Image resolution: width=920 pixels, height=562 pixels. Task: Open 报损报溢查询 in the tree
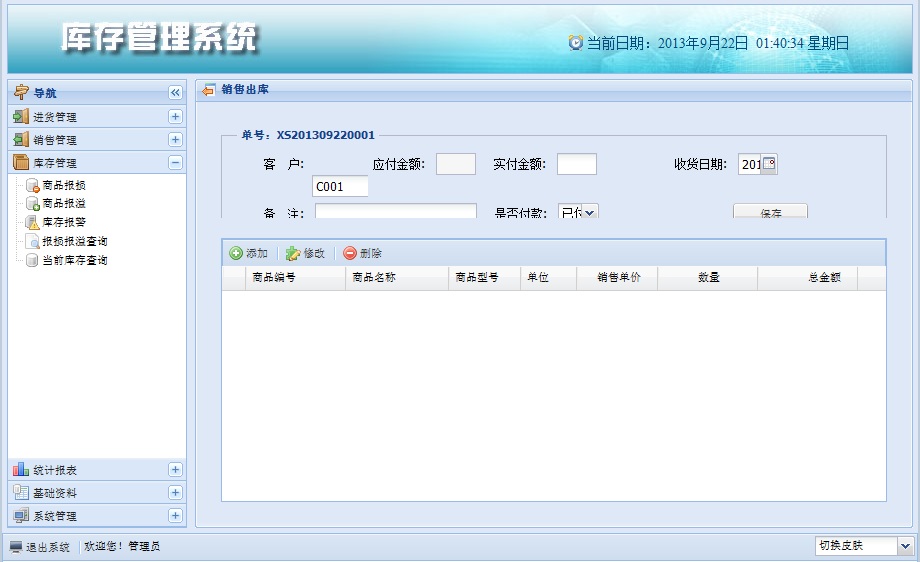[x=74, y=241]
